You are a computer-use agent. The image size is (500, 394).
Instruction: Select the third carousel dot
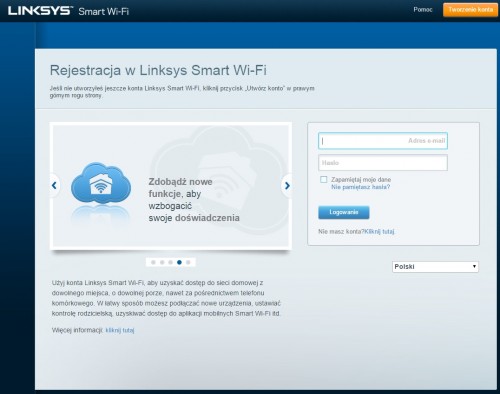pyautogui.click(x=171, y=262)
